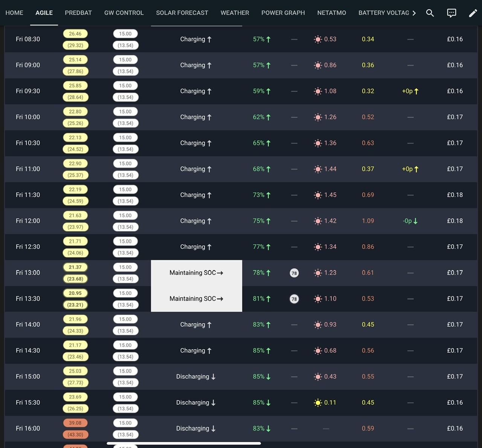Viewport: 482px width, 448px height.
Task: Open the POWER GRAPH tab
Action: tap(283, 13)
